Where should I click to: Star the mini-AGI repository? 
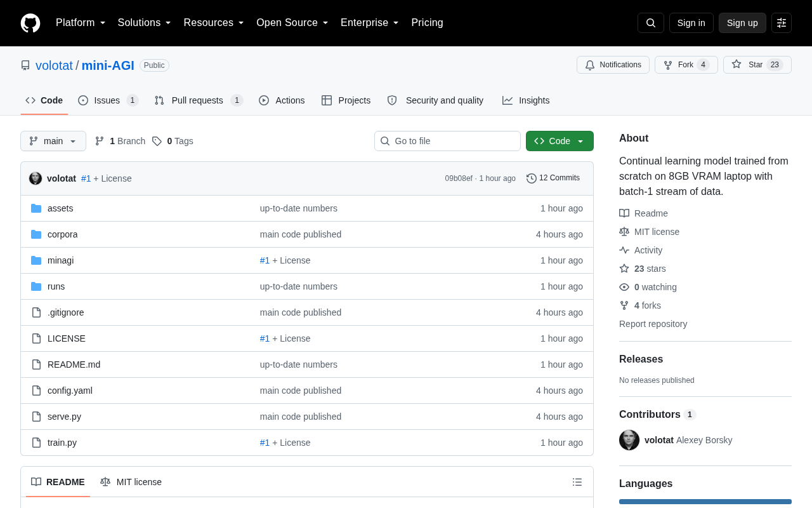(x=757, y=65)
